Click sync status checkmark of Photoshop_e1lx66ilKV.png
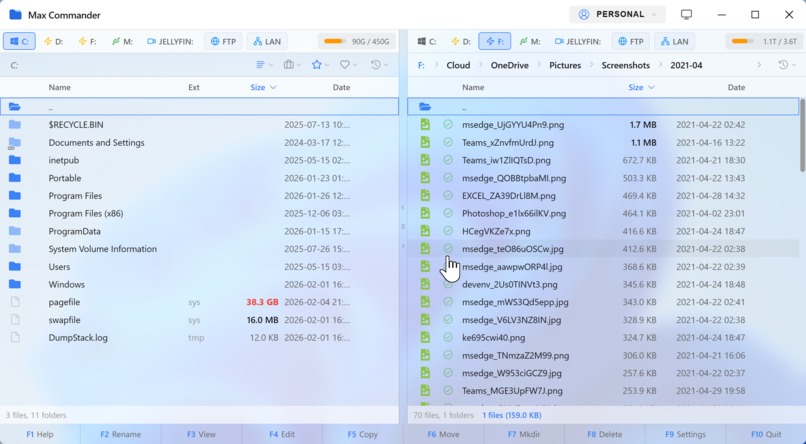The width and height of the screenshot is (806, 444). pyautogui.click(x=448, y=213)
